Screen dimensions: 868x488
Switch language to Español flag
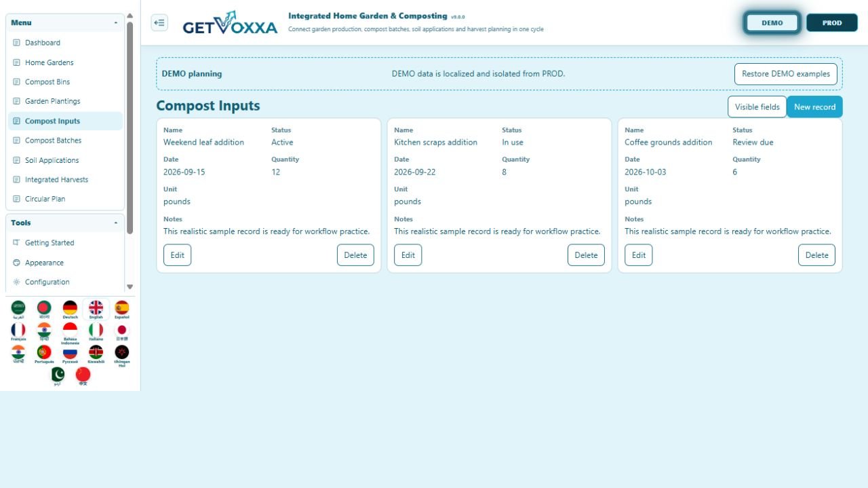pos(122,309)
